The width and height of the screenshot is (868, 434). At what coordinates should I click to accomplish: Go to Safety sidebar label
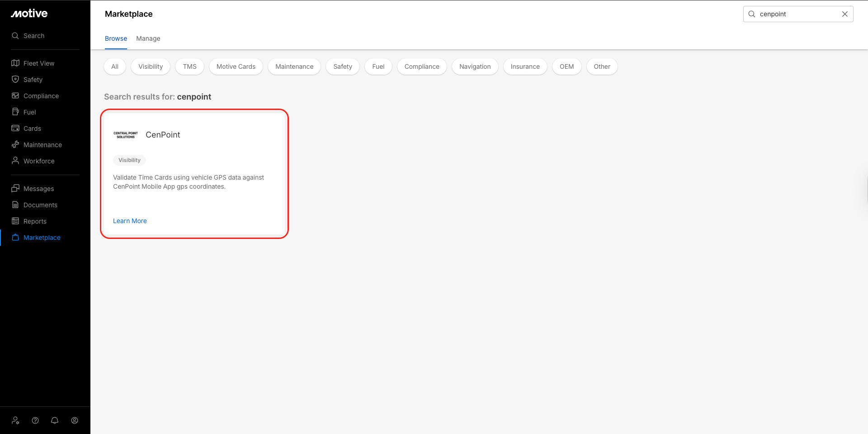pos(33,80)
